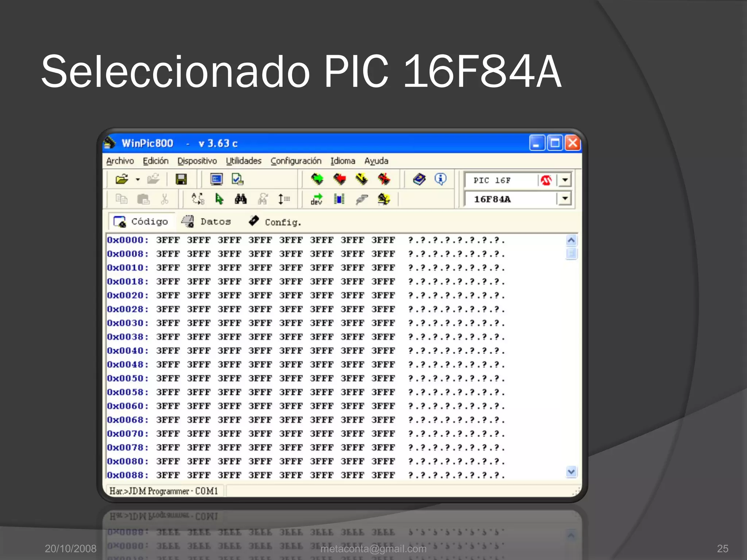Click the yellow verify chip icon
The height and width of the screenshot is (560, 747).
click(361, 179)
